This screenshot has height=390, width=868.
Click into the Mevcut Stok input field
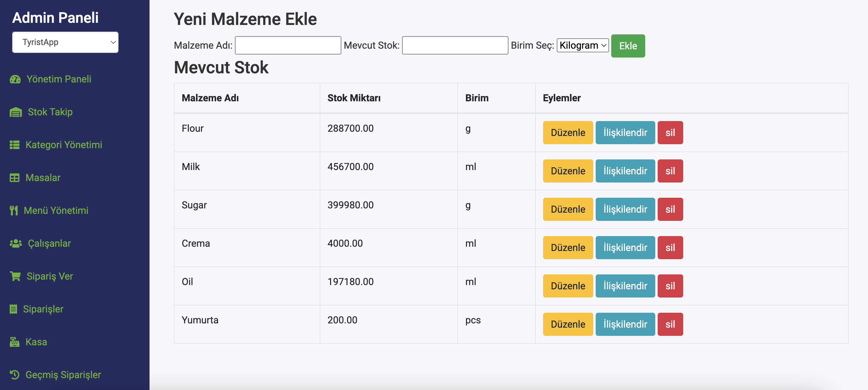[455, 45]
